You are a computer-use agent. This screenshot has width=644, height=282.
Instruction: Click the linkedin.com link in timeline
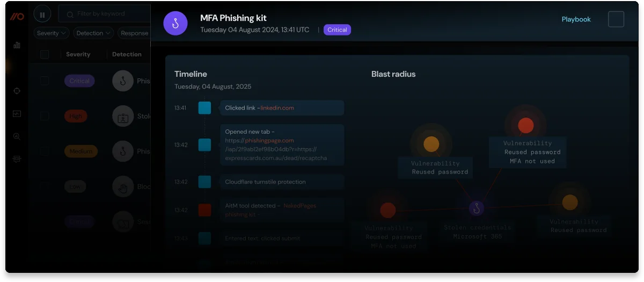tap(277, 108)
